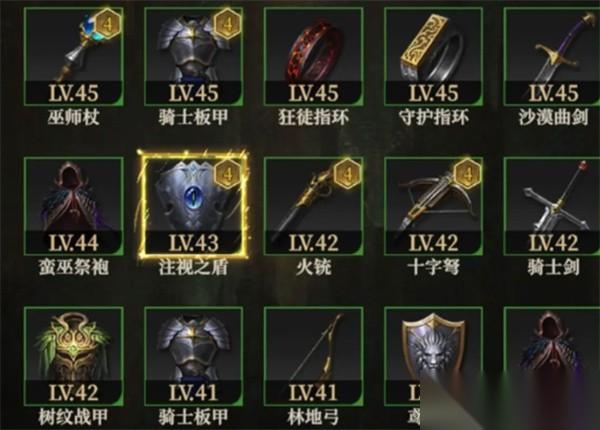Screen dimensions: 600x430
Task: Select the LV.42 火铳 firearm item
Action: [313, 206]
